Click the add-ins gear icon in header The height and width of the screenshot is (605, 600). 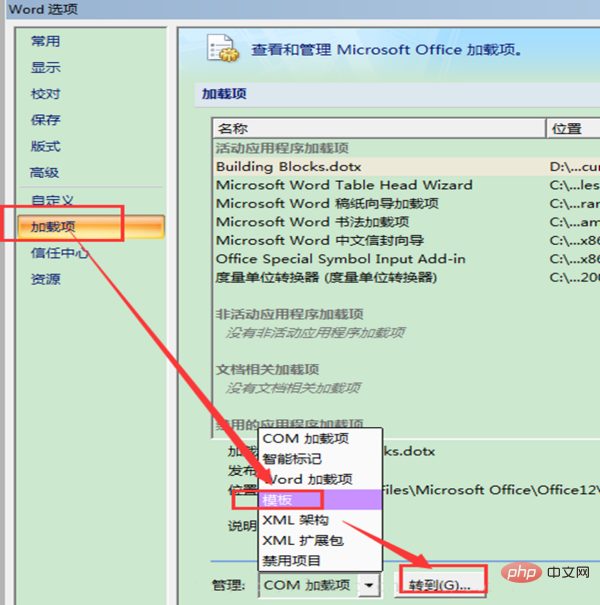pos(222,49)
